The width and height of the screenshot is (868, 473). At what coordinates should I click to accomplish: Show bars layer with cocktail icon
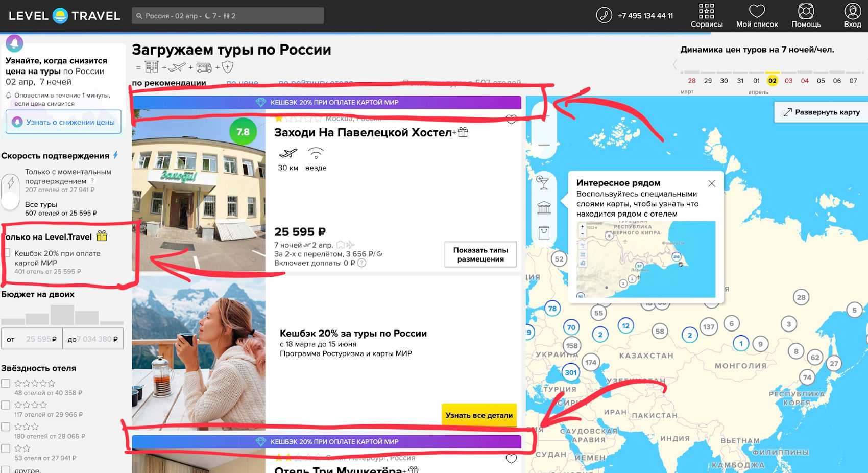click(543, 182)
